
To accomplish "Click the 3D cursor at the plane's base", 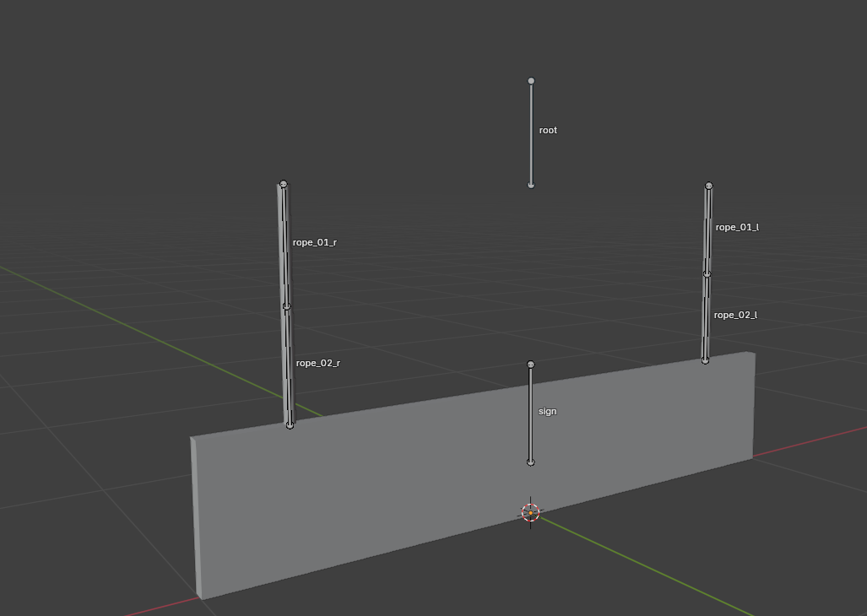I will 530,511.
